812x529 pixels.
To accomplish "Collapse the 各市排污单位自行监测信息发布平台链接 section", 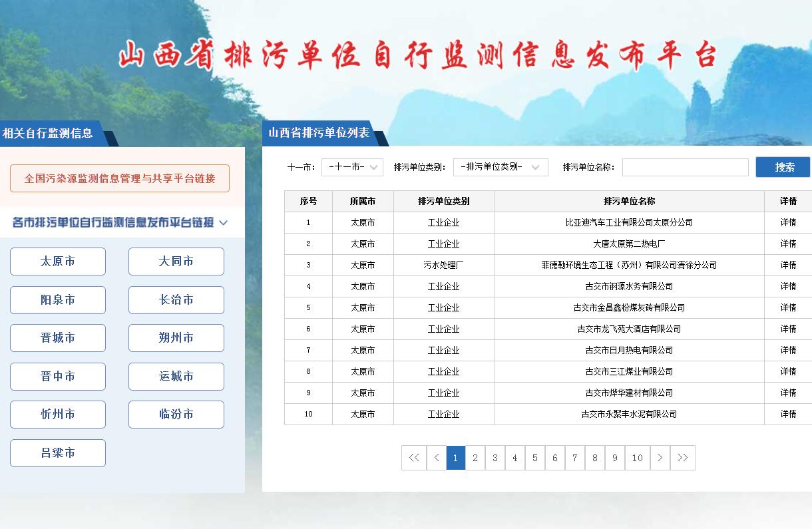I will 223,223.
